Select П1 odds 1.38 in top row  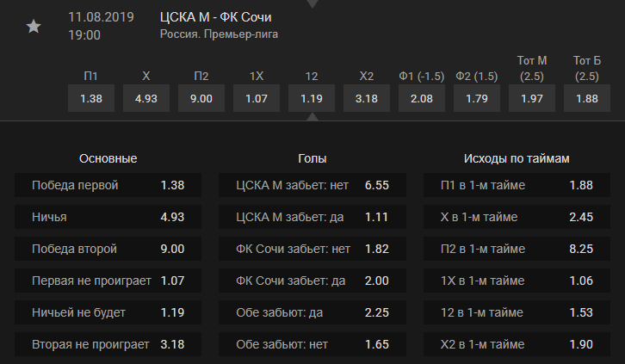tap(91, 98)
